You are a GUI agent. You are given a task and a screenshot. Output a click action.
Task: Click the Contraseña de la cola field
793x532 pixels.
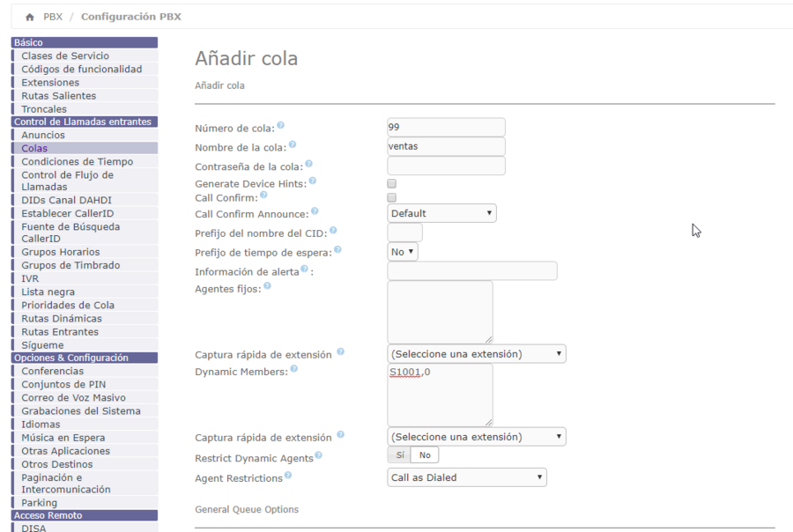[x=446, y=166]
